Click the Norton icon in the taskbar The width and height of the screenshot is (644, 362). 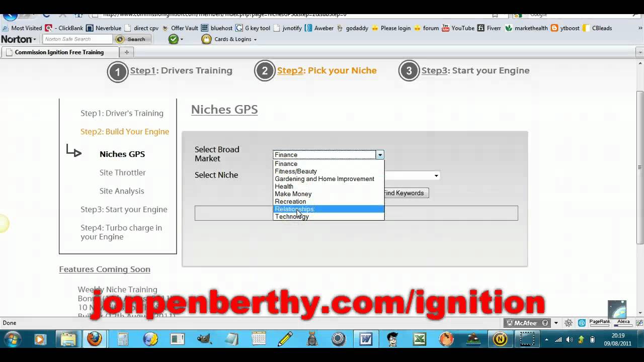[500, 339]
